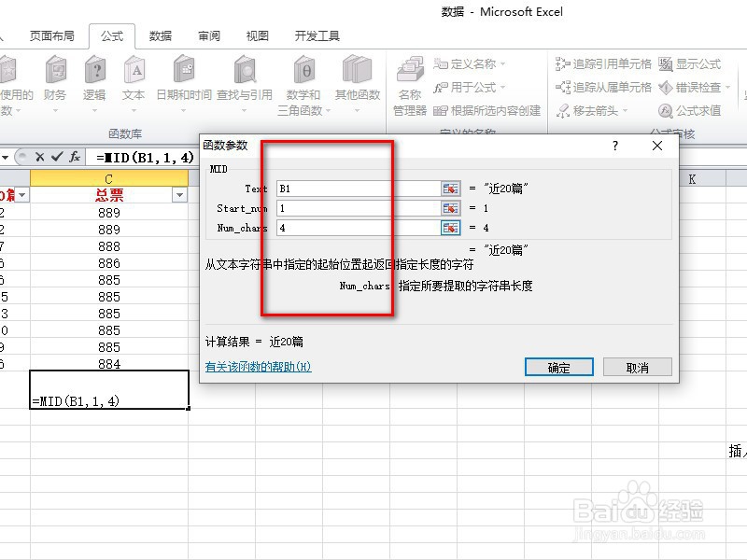The image size is (747, 560).
Task: Switch to the 页面布局 tab
Action: coord(52,36)
